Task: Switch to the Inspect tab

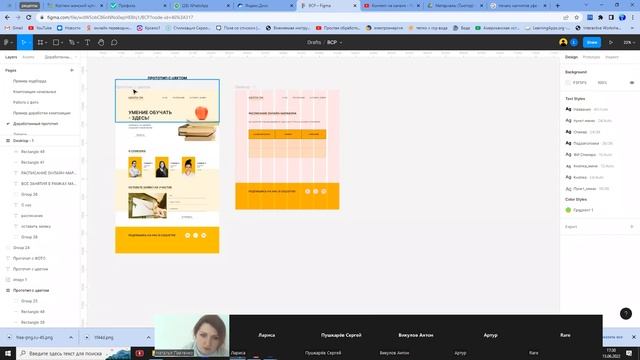Action: click(x=612, y=57)
